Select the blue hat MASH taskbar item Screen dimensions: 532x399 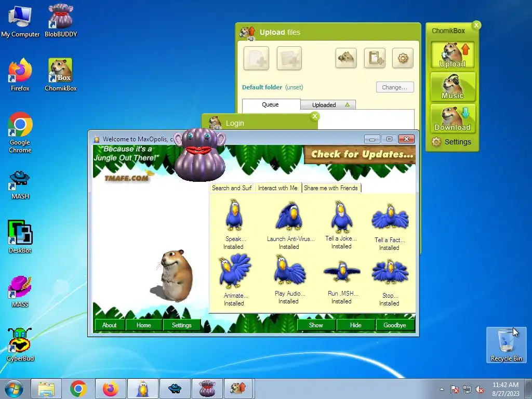(175, 389)
